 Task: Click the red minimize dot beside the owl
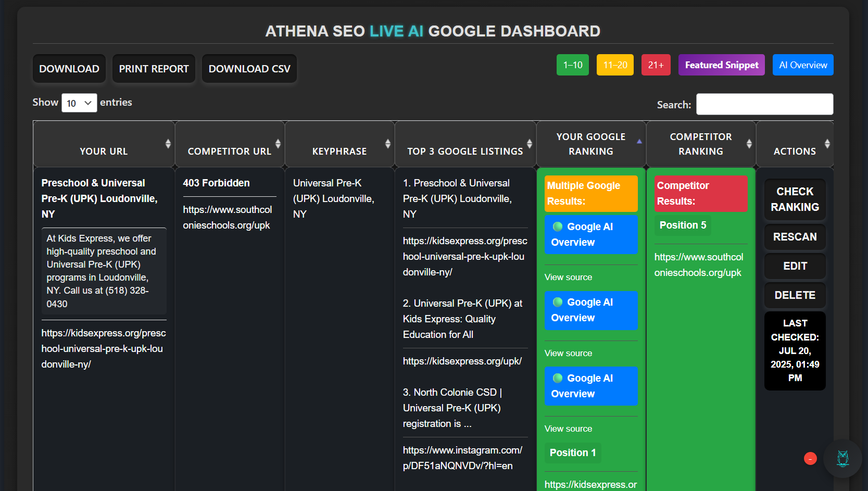[x=810, y=459]
